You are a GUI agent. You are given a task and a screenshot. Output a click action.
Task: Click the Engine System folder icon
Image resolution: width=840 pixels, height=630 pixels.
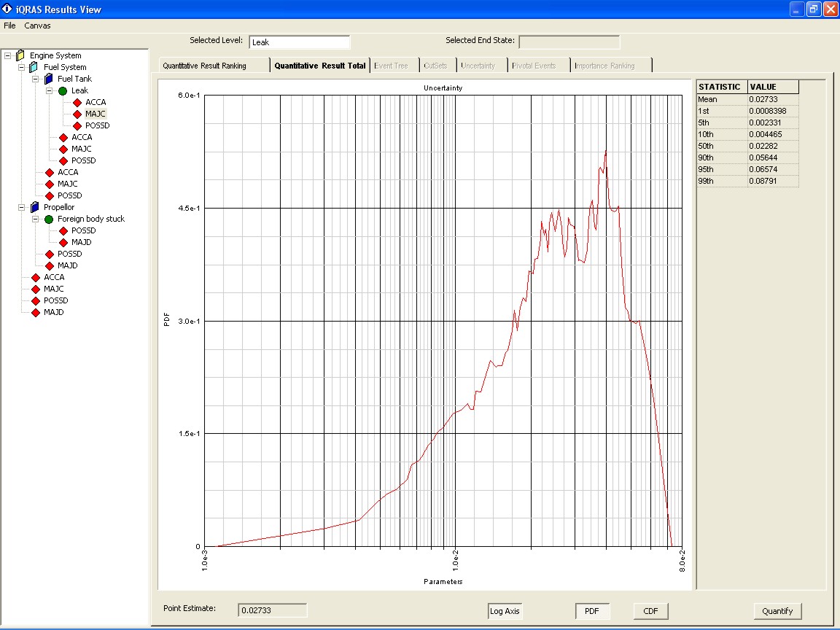point(20,55)
